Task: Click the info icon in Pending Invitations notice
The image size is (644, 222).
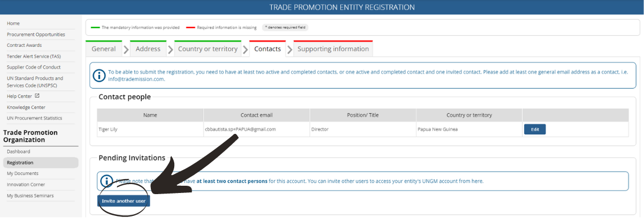Action: [x=106, y=181]
